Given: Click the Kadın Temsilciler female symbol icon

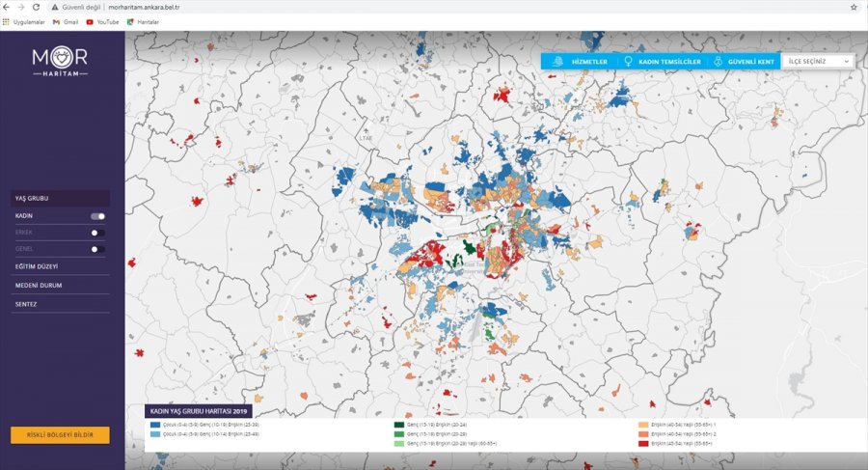Looking at the screenshot, I should pos(629,61).
